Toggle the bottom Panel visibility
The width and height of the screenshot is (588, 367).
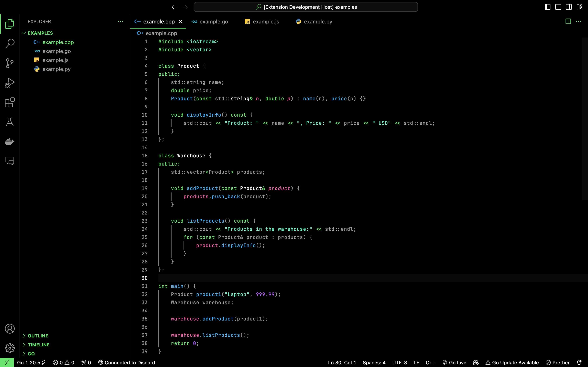tap(558, 7)
